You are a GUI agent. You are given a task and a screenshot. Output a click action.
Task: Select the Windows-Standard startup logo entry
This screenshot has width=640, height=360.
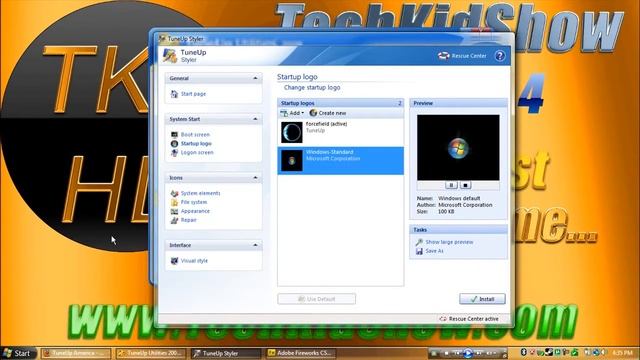pos(340,161)
